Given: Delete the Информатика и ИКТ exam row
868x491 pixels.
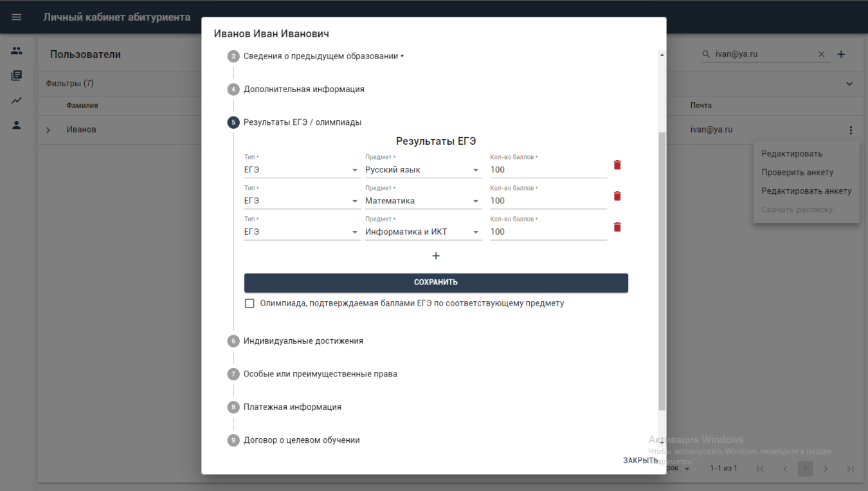Looking at the screenshot, I should tap(617, 227).
